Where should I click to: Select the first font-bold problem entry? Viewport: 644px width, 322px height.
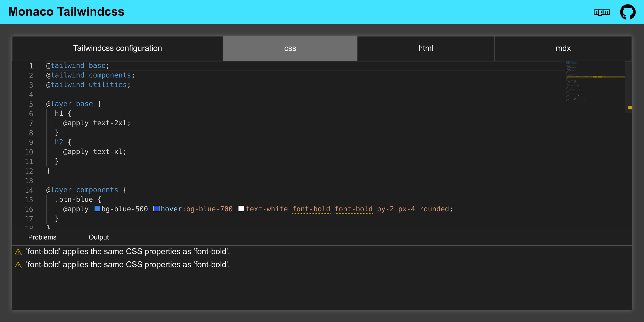pos(322,252)
